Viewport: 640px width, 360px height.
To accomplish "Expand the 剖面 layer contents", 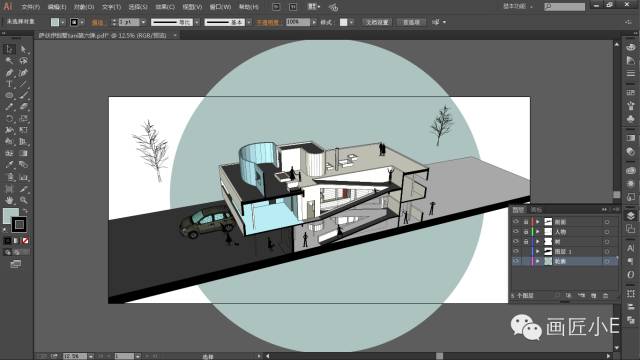I will pyautogui.click(x=538, y=222).
